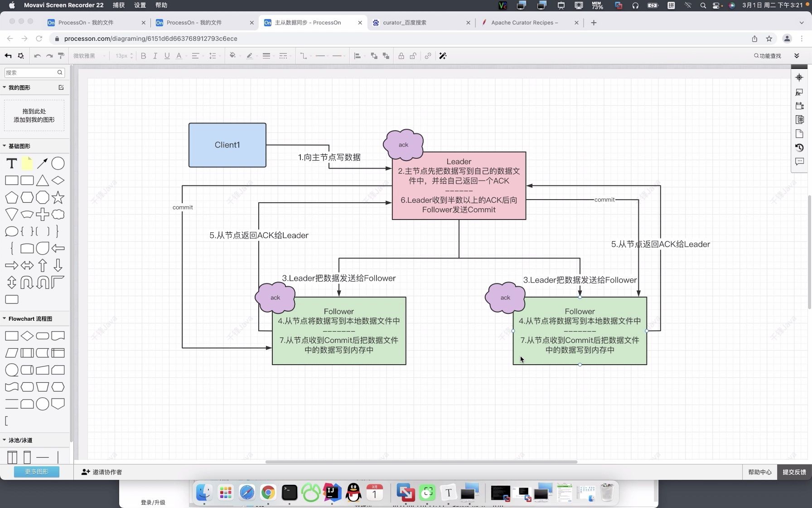Select the format painter tool
This screenshot has width=812, height=508.
(x=61, y=56)
